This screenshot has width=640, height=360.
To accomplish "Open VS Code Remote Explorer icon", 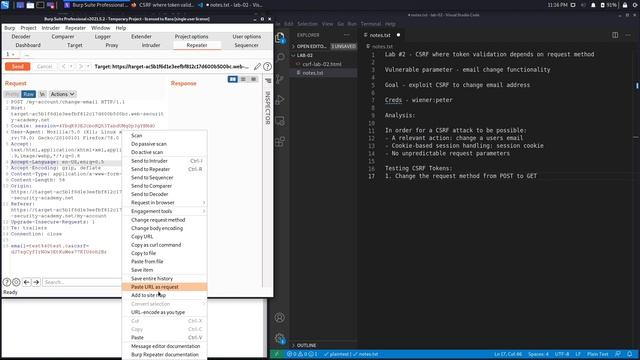I will tap(280, 121).
